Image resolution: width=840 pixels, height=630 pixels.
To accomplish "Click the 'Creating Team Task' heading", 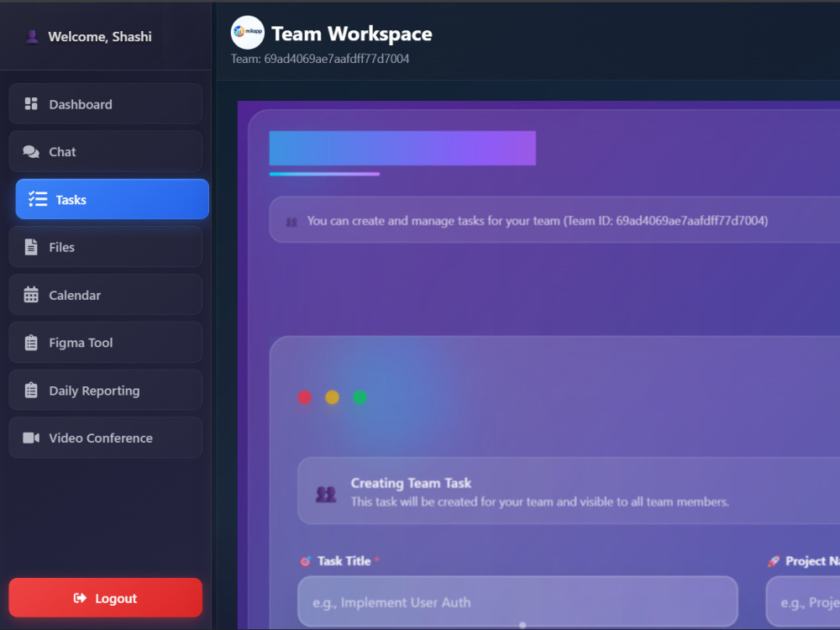I will 412,483.
